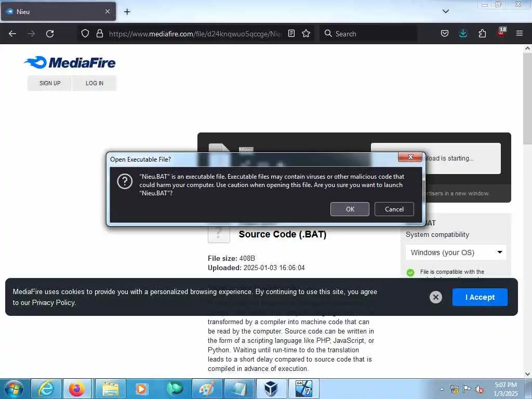Click the 64-bit 7 taskbar icon
The image size is (532, 399).
coord(303,389)
